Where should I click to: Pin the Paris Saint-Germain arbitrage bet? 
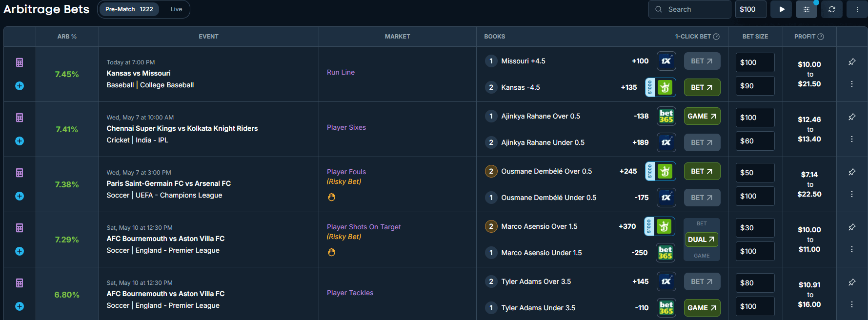pos(852,172)
